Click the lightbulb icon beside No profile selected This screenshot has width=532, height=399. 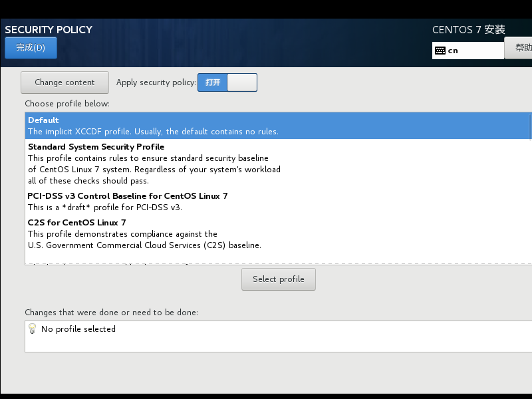point(31,329)
